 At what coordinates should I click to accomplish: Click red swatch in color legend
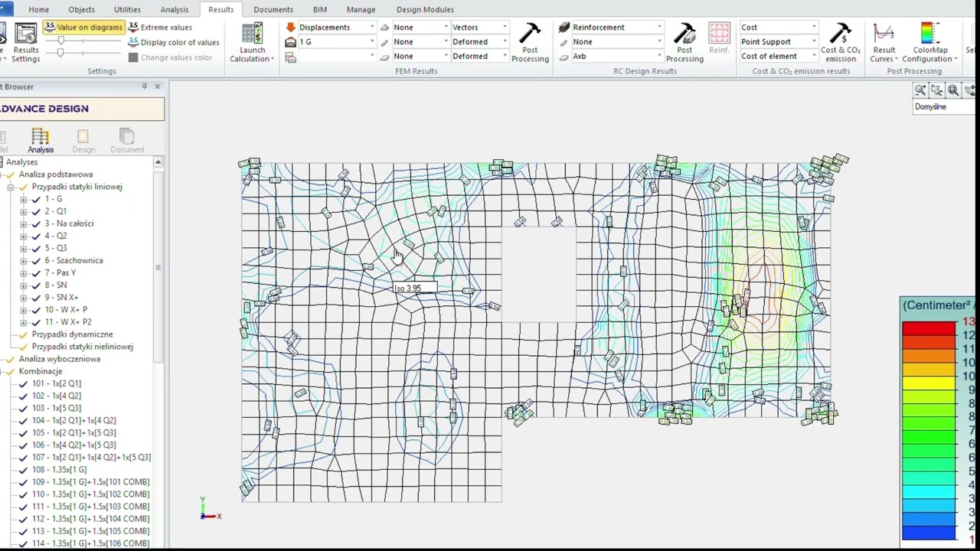click(928, 329)
